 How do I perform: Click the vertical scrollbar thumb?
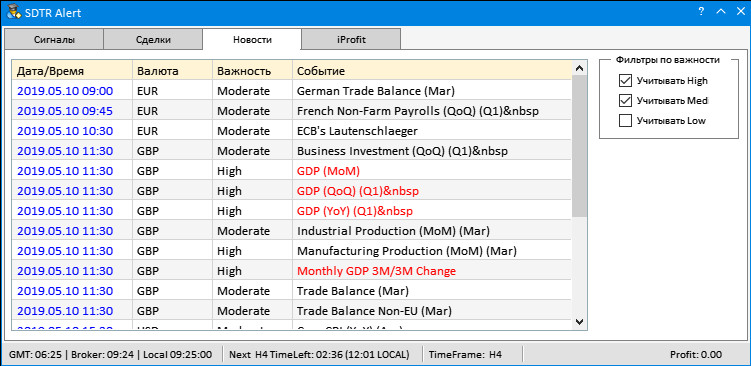click(580, 147)
